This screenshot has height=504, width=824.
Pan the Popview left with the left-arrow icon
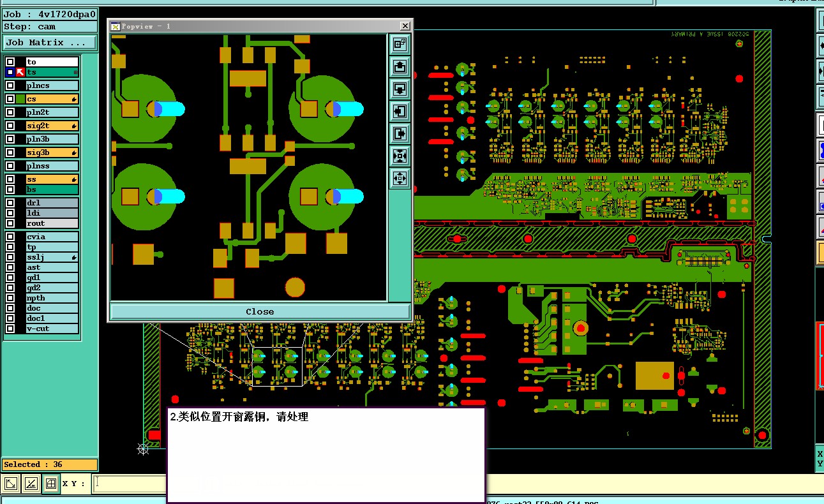point(400,111)
